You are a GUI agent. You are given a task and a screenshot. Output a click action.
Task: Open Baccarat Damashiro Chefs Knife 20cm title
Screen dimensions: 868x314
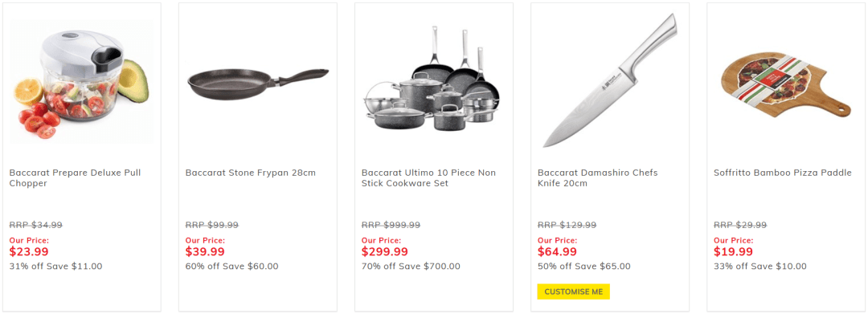tap(598, 178)
